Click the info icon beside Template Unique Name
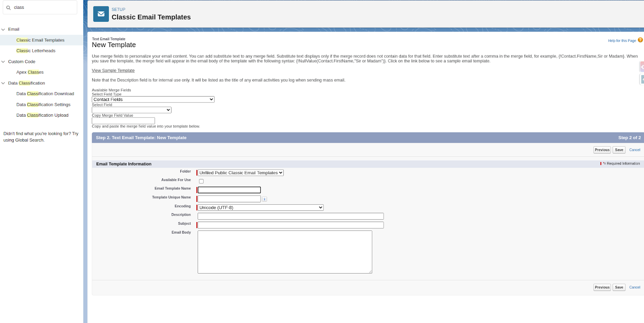This screenshot has height=323, width=644. pyautogui.click(x=264, y=199)
